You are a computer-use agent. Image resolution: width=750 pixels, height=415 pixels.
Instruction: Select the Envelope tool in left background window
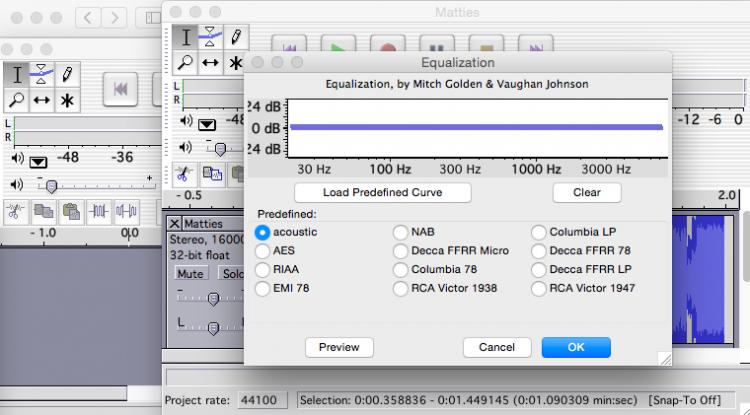click(42, 75)
